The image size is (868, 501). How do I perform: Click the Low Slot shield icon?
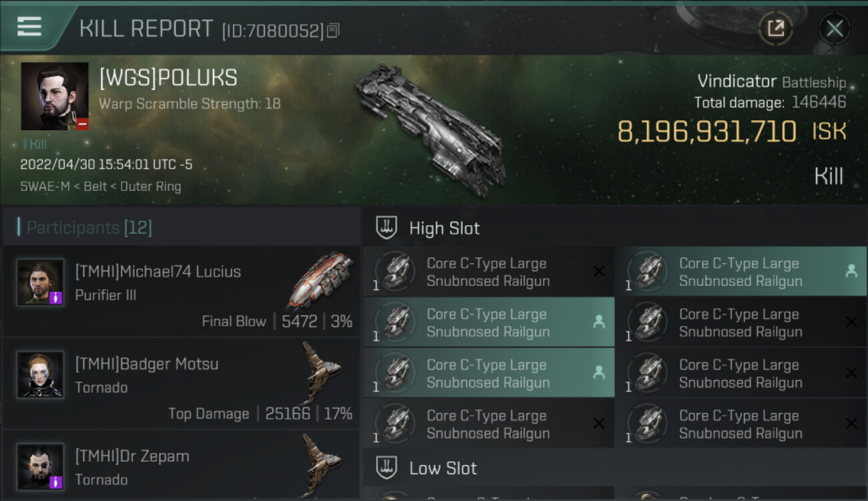tap(387, 468)
